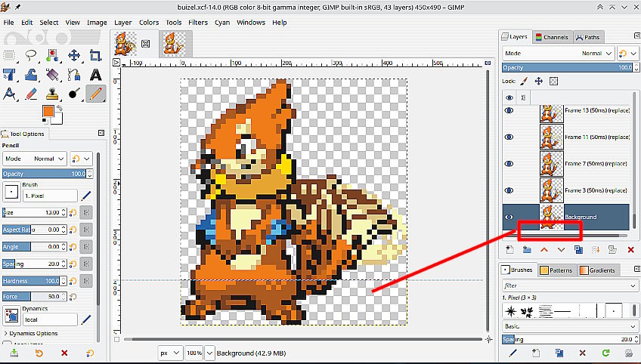641x364 pixels.
Task: Toggle lock position and size
Action: coord(539,82)
